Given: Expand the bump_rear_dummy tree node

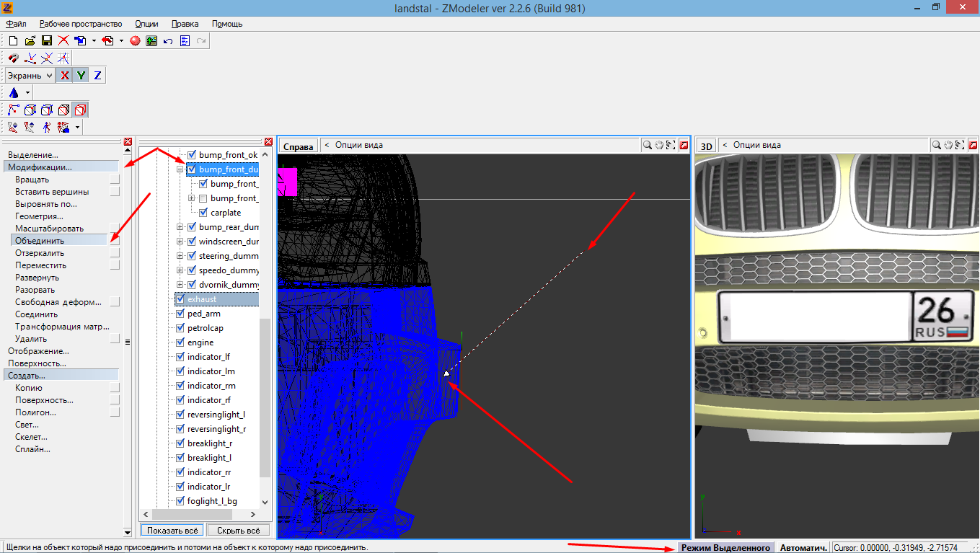Looking at the screenshot, I should pos(180,227).
